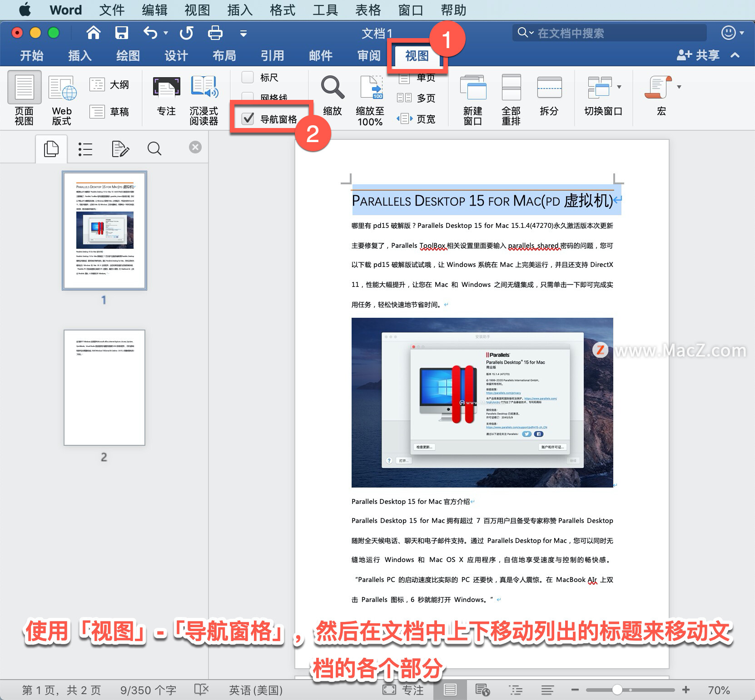
Task: Switch to Print Layout status bar icon
Action: (450, 690)
